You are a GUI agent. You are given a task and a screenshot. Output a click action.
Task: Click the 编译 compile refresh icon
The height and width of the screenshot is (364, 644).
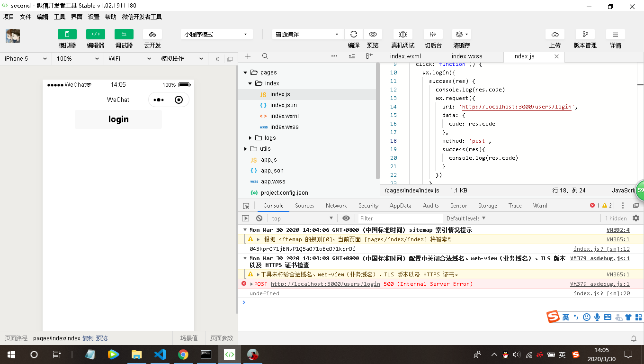coord(354,34)
